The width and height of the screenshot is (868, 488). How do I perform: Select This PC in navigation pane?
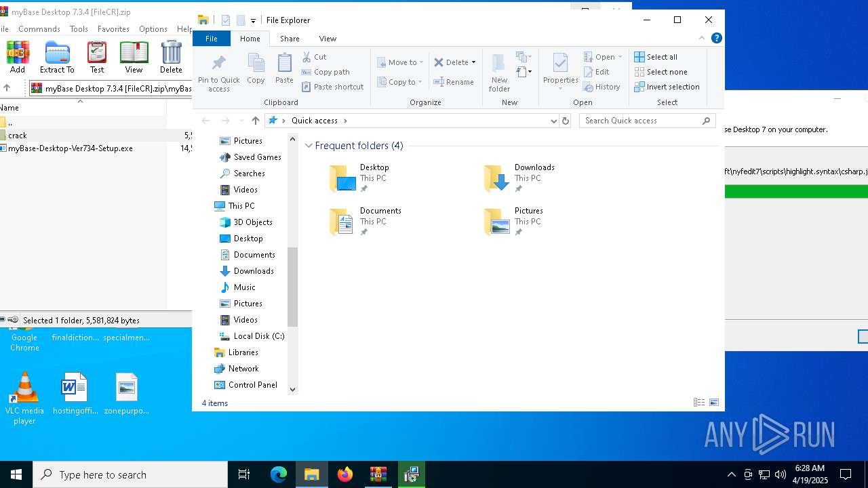pyautogui.click(x=235, y=206)
